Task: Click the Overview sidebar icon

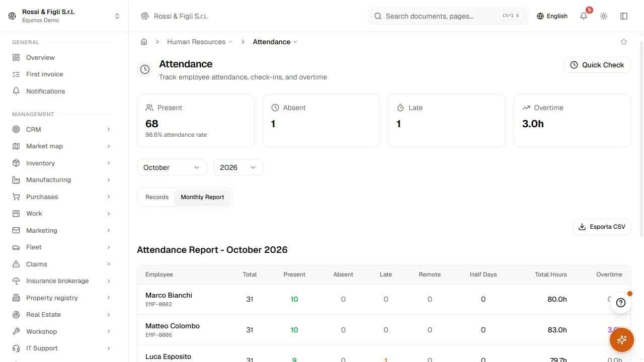Action: [x=16, y=57]
